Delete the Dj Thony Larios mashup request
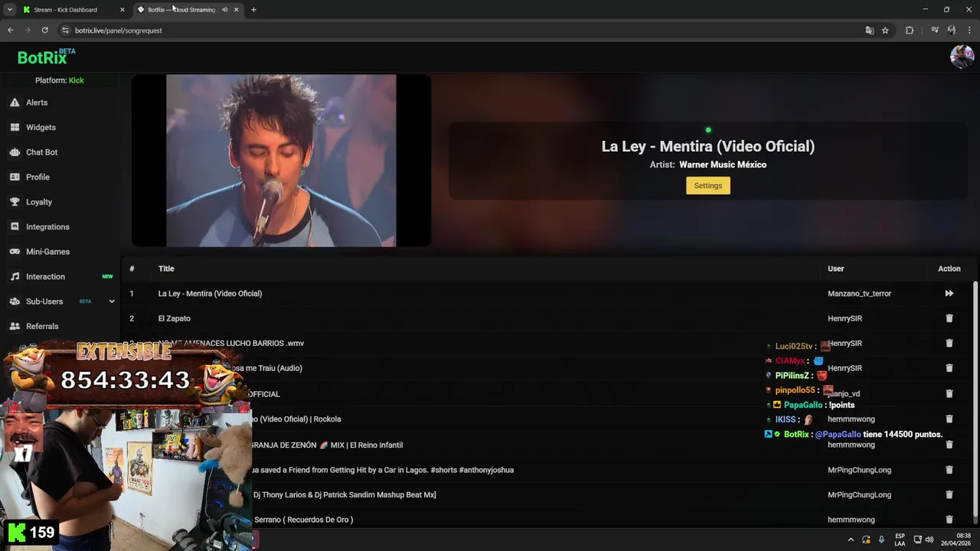Screen dimensions: 980x551 tap(949, 494)
